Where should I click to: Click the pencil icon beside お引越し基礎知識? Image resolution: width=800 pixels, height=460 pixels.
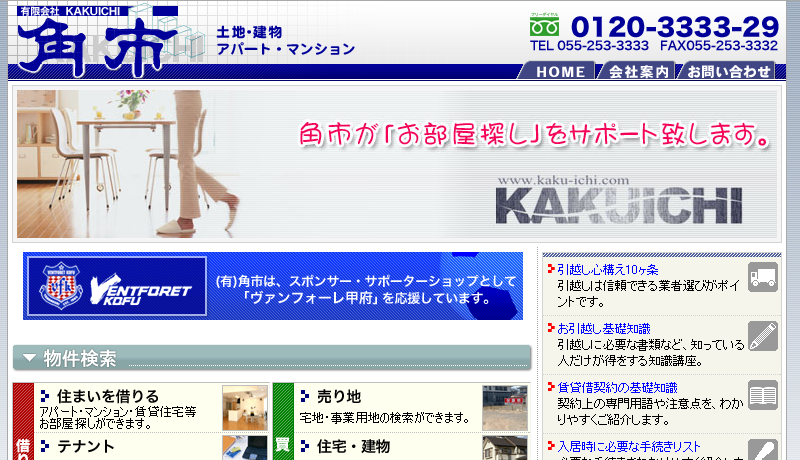tap(763, 336)
